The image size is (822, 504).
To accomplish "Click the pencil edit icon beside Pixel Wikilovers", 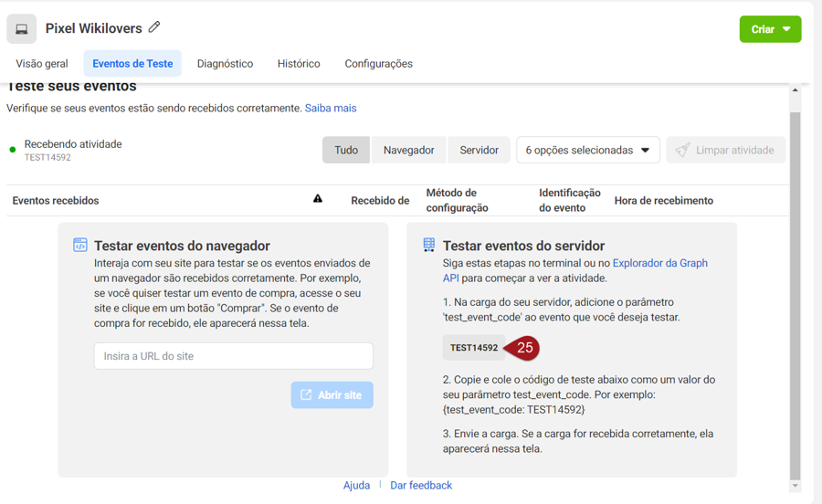I will (x=154, y=27).
